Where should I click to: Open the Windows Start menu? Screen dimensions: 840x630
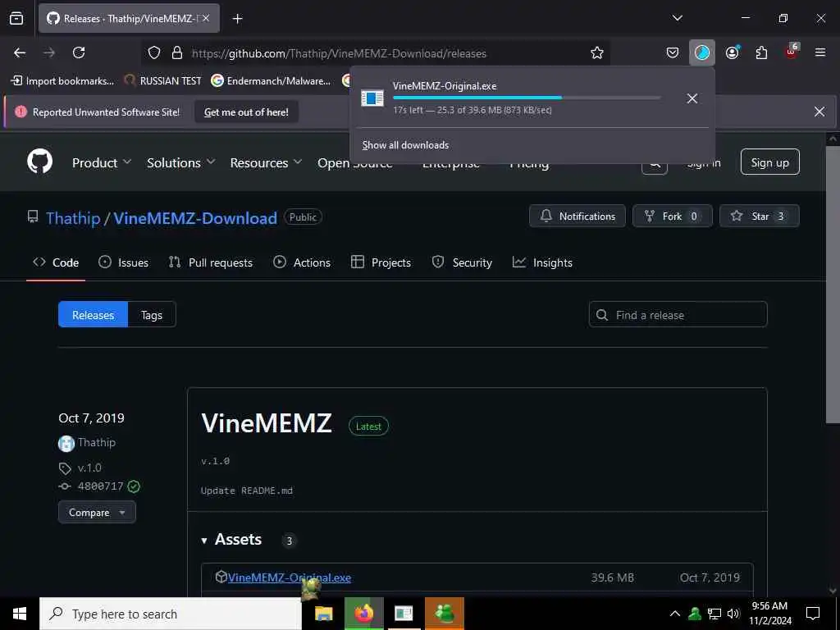(20, 614)
